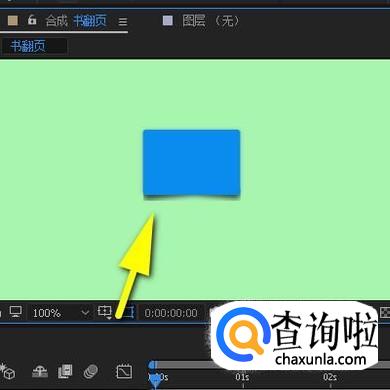
Task: Toggle the transparency grid checkerboard icon
Action: (x=385, y=313)
